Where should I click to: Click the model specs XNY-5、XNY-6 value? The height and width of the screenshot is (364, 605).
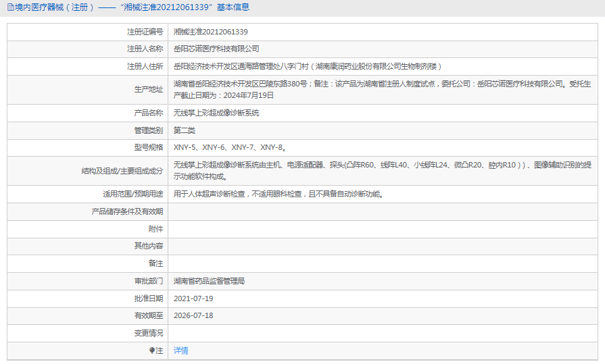(x=229, y=147)
